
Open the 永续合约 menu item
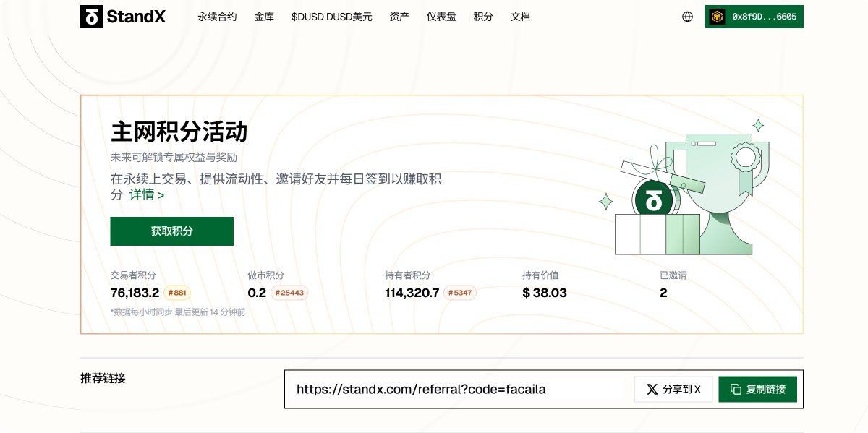point(217,17)
